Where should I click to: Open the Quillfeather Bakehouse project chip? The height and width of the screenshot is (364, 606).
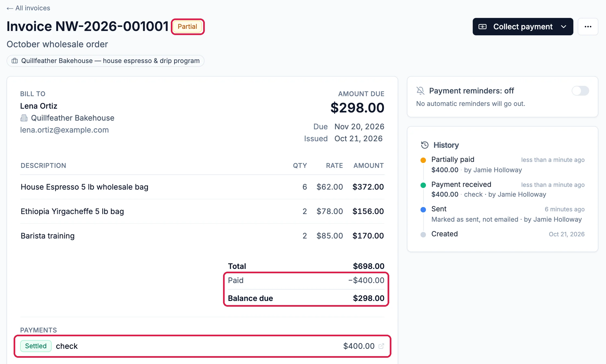pyautogui.click(x=106, y=61)
